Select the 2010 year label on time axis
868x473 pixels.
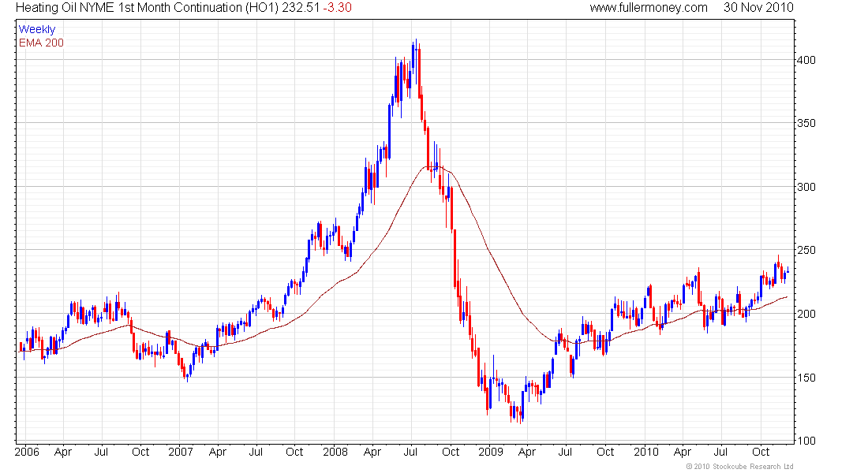(646, 452)
